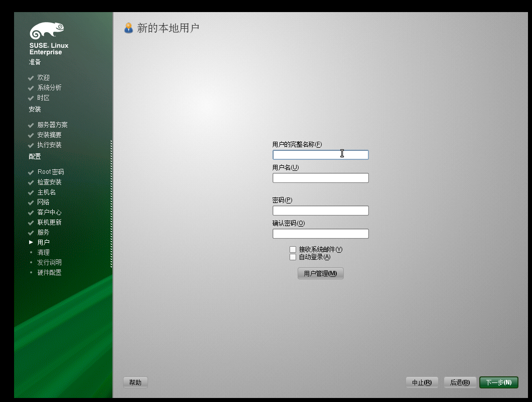Screen dimensions: 532x402
Task: Click the 密码 input field
Action: point(320,210)
